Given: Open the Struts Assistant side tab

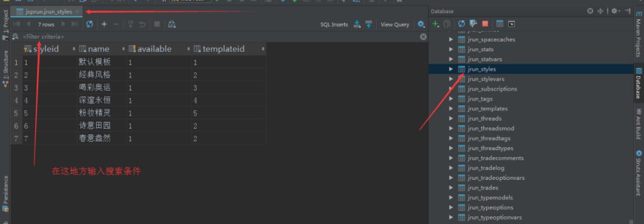Looking at the screenshot, I should [638, 173].
